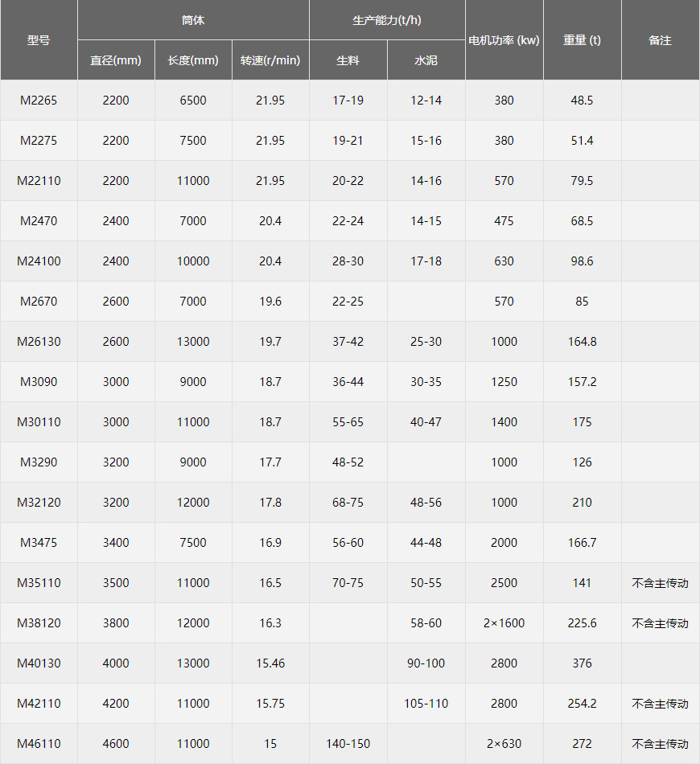Click the 生料 sub-header
This screenshot has width=700, height=764.
coord(348,60)
